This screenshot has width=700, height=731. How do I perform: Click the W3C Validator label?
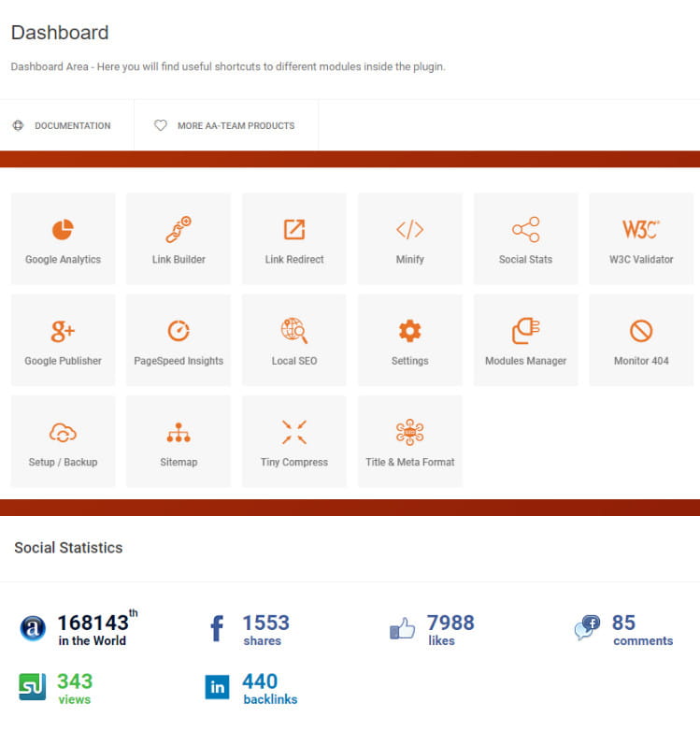point(641,259)
